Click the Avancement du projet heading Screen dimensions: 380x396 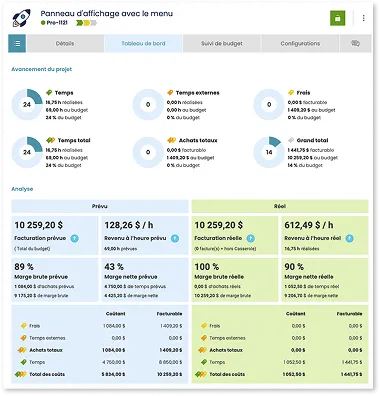click(x=42, y=69)
